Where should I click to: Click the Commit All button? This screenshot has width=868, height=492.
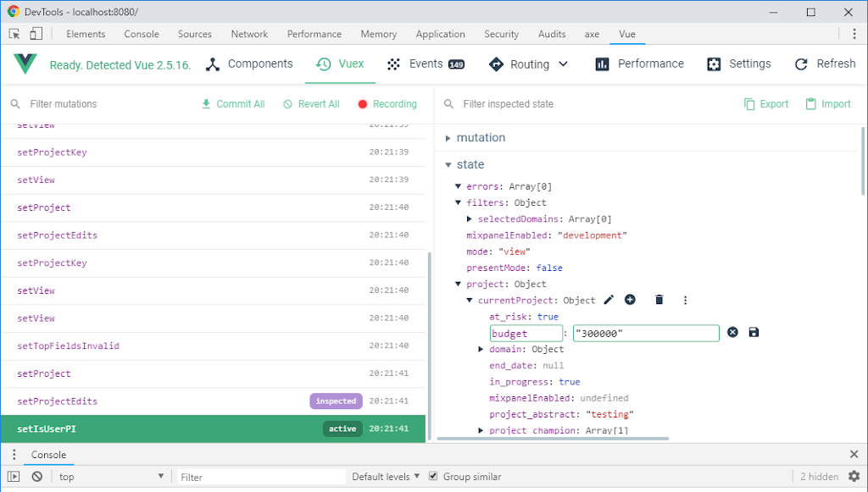[232, 104]
